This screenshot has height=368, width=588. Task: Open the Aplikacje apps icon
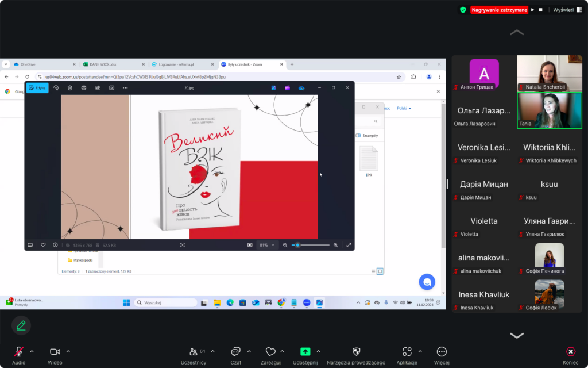click(407, 352)
